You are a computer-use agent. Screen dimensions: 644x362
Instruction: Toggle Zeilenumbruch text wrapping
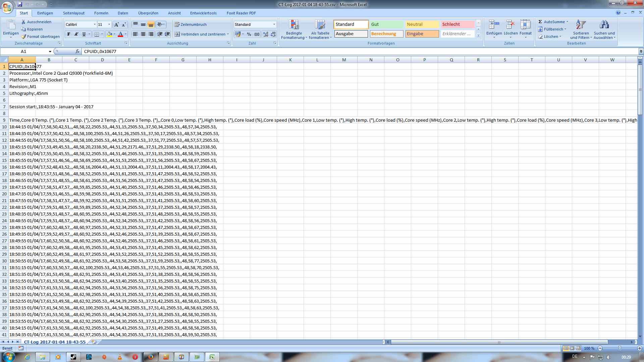tap(191, 24)
